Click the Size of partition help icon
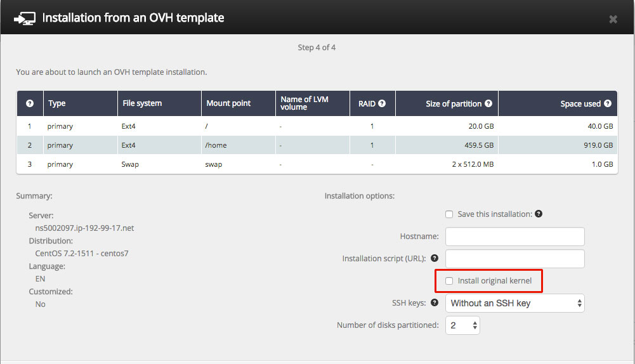The image size is (635, 364). pyautogui.click(x=488, y=103)
